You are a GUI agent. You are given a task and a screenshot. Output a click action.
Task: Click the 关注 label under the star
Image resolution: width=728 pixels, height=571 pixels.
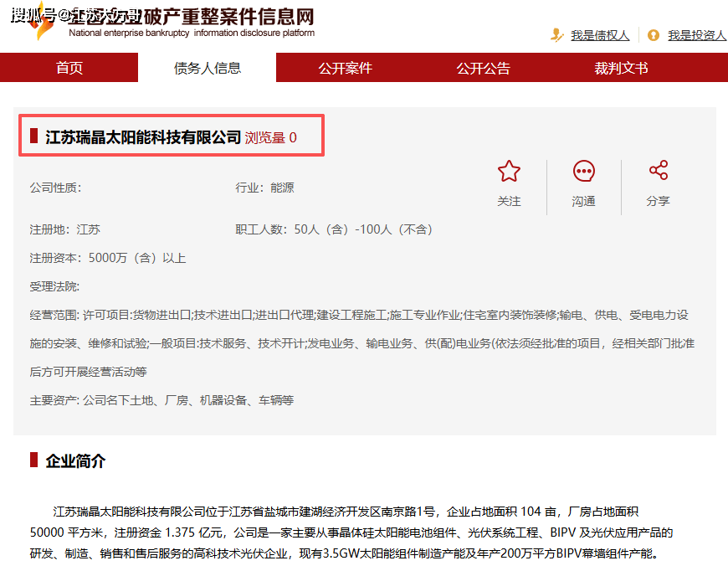pyautogui.click(x=509, y=201)
